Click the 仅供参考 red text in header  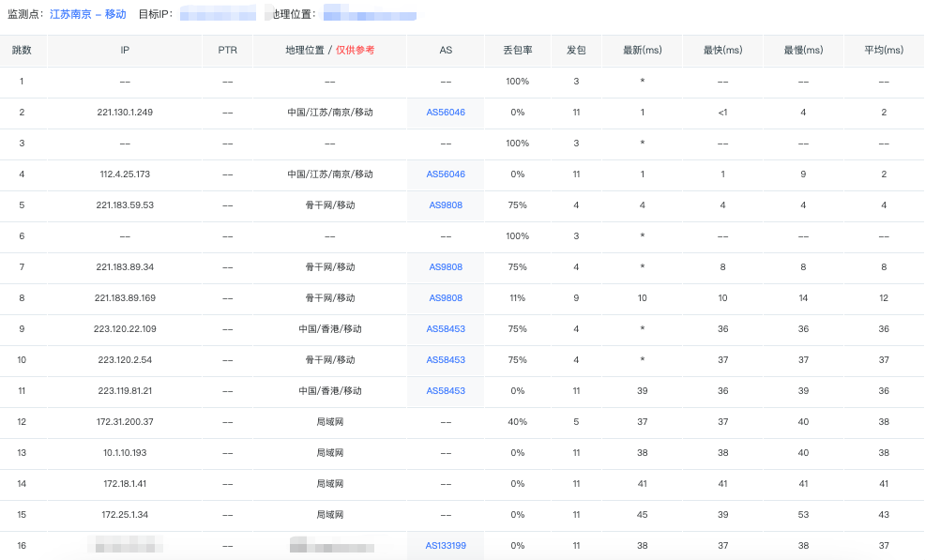355,51
